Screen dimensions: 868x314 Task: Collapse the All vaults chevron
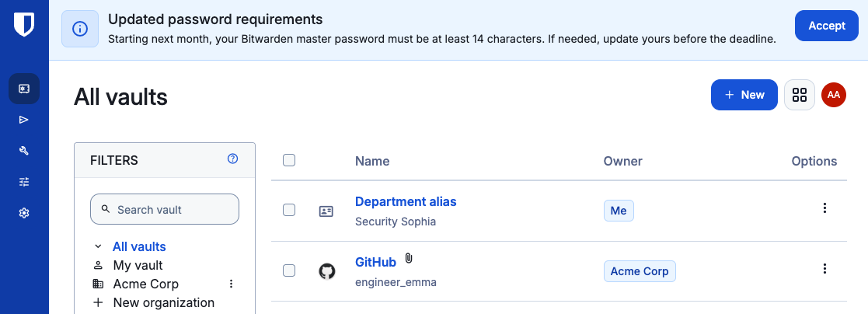pyautogui.click(x=98, y=246)
